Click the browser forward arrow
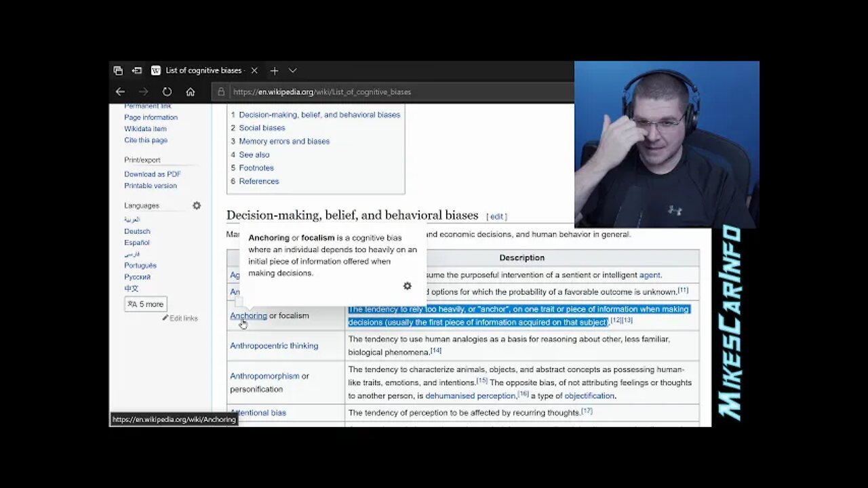Viewport: 868px width, 488px height. point(143,91)
